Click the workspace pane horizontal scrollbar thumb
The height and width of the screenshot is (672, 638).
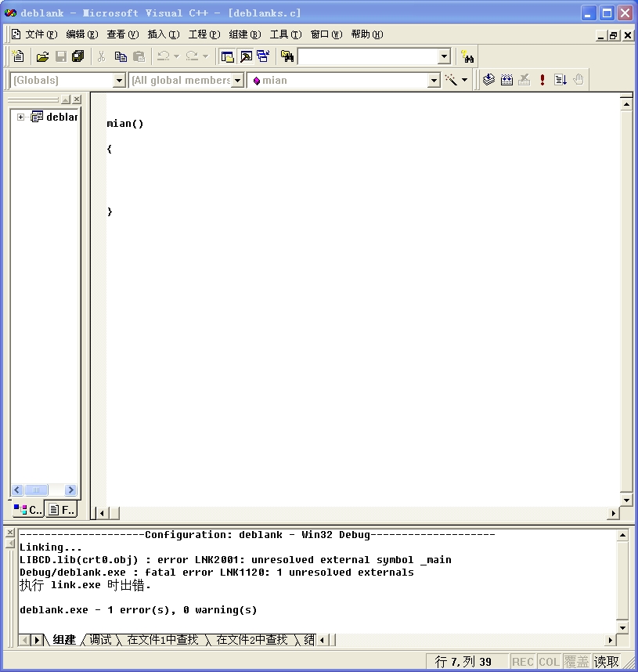(36, 490)
